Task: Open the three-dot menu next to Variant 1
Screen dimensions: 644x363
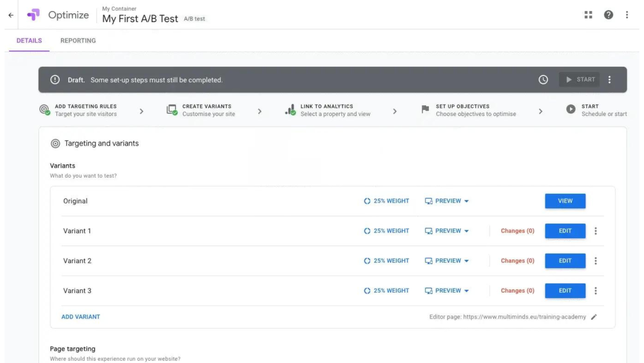Action: pos(596,231)
